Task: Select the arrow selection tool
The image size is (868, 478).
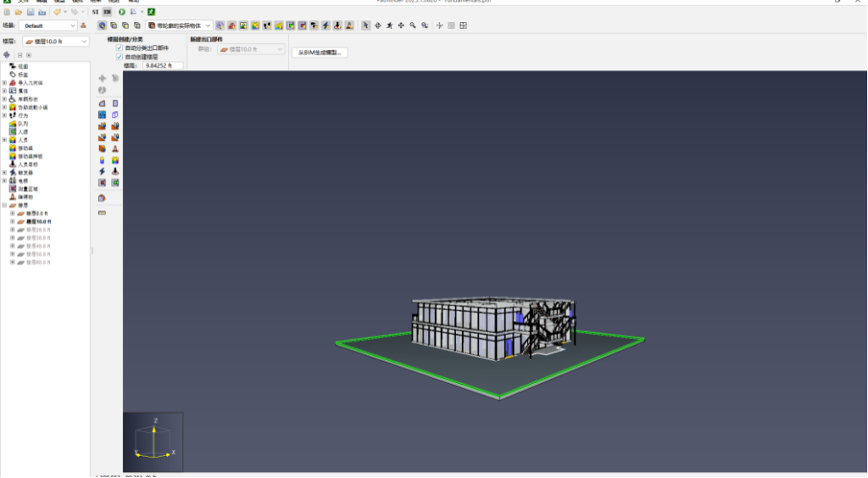Action: pyautogui.click(x=365, y=25)
